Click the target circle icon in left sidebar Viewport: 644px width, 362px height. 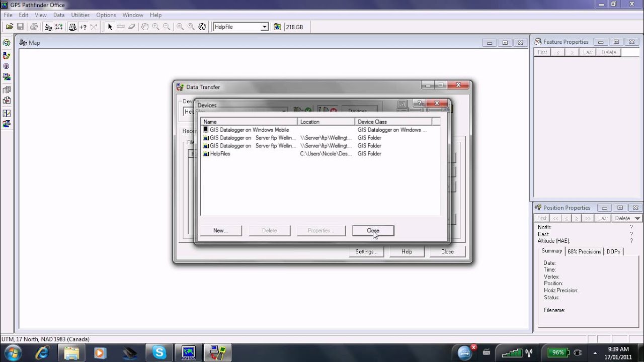[x=7, y=66]
